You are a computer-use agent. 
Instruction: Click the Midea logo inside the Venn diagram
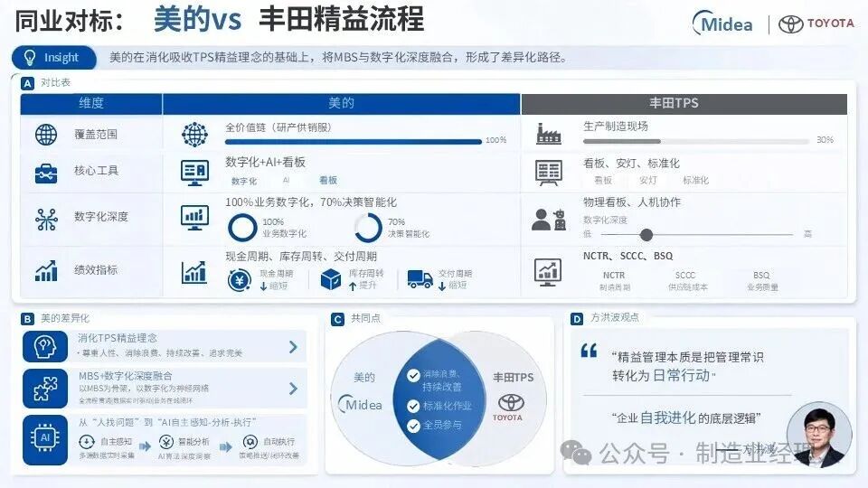[x=361, y=404]
